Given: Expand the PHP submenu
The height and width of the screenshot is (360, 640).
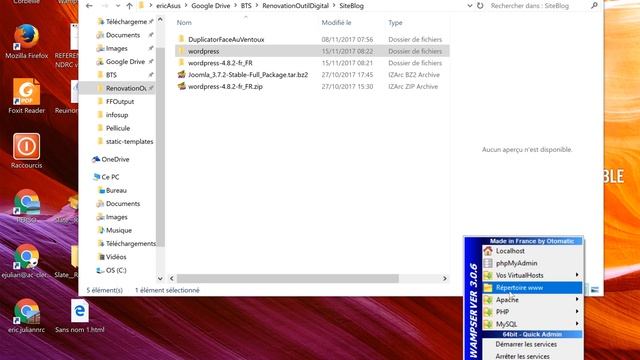Looking at the screenshot, I should click(532, 312).
